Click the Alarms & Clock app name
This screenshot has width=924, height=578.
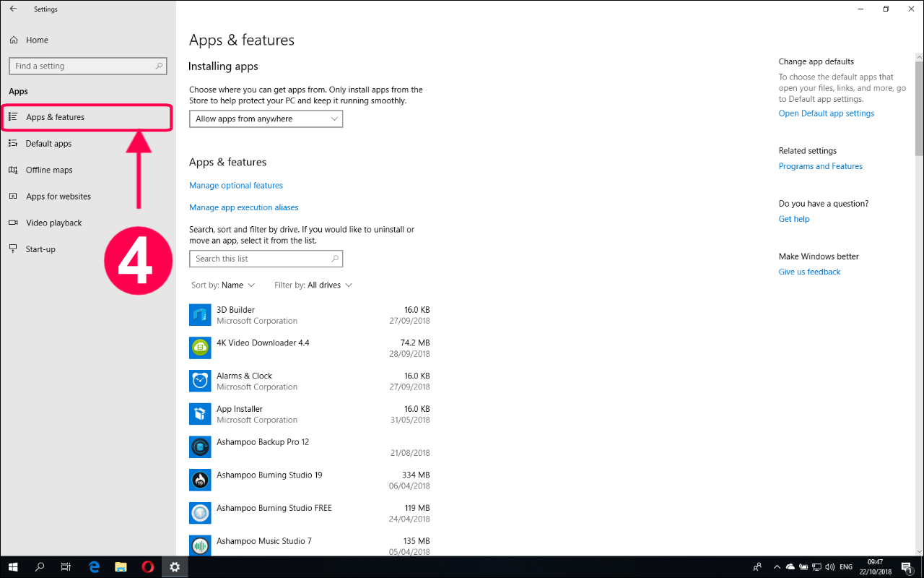click(244, 376)
